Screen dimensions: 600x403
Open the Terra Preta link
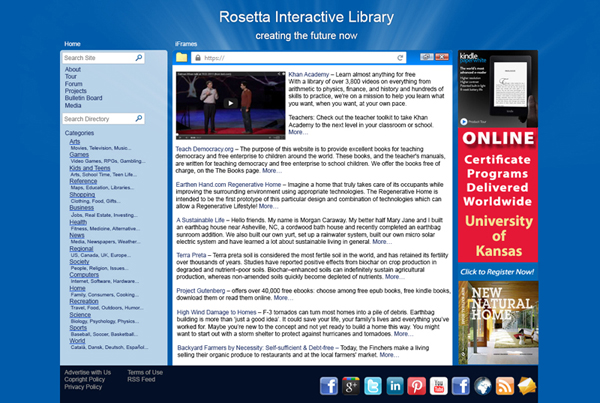click(x=191, y=255)
